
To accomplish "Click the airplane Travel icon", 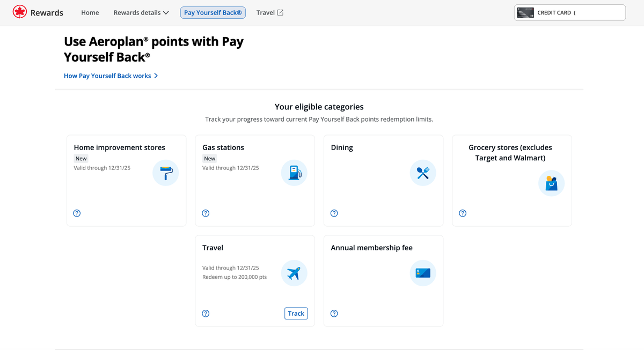I will 294,273.
